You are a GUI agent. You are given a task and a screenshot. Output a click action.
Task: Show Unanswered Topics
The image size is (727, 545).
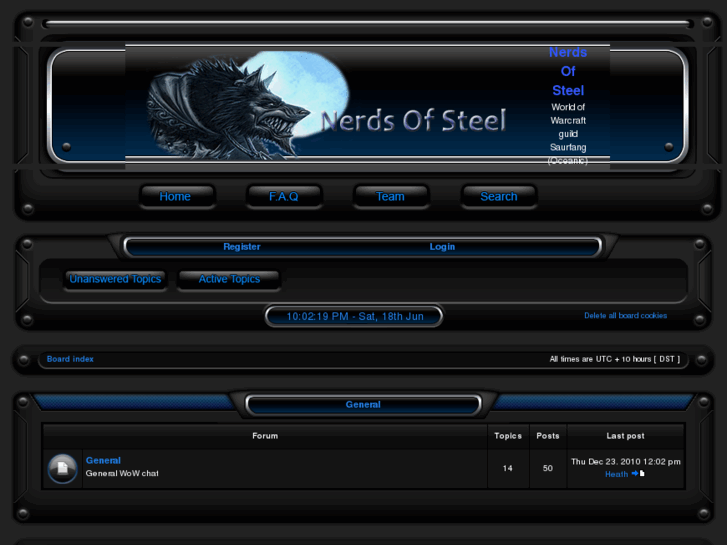(x=115, y=279)
